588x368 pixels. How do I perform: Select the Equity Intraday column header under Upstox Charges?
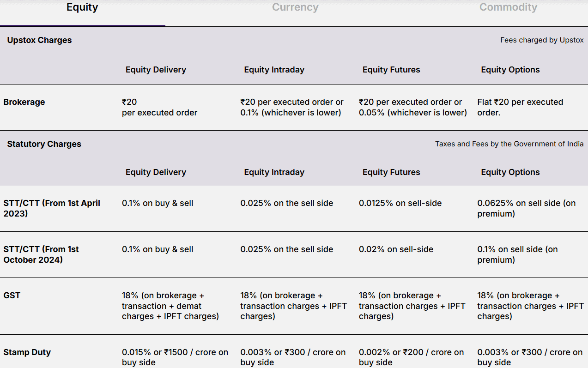(x=274, y=69)
